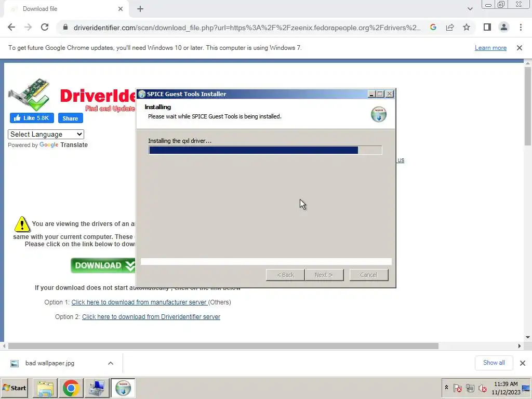Click the SPICE installer header globe icon

pyautogui.click(x=379, y=114)
